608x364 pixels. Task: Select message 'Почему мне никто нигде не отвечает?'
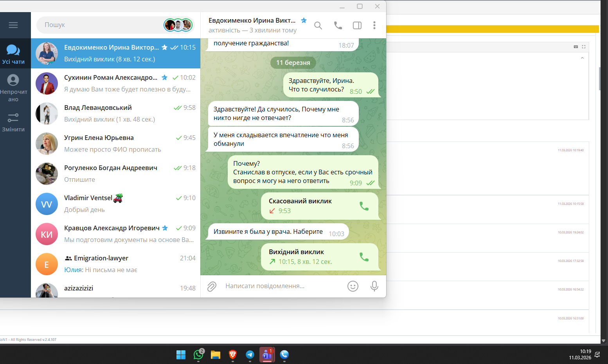(284, 114)
